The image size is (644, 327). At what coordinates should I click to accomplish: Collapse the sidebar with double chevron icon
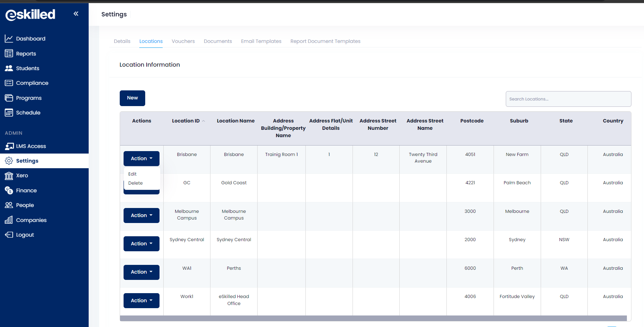[x=76, y=14]
